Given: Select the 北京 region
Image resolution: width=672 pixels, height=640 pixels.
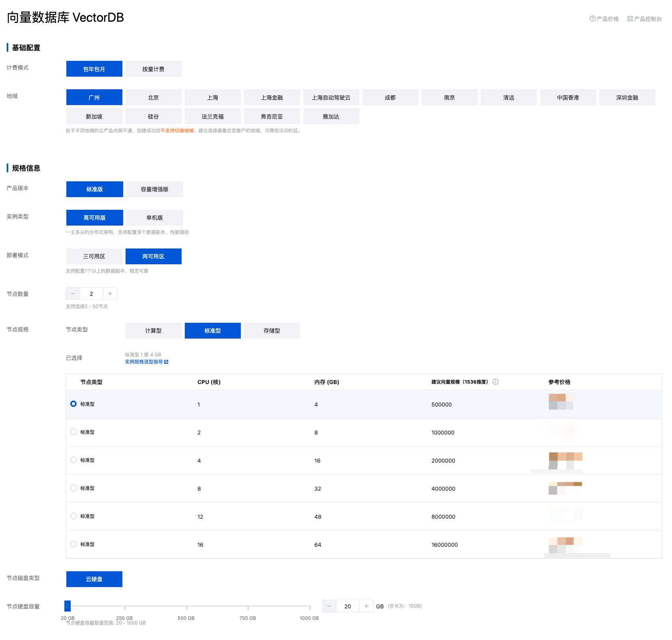Looking at the screenshot, I should [x=153, y=98].
